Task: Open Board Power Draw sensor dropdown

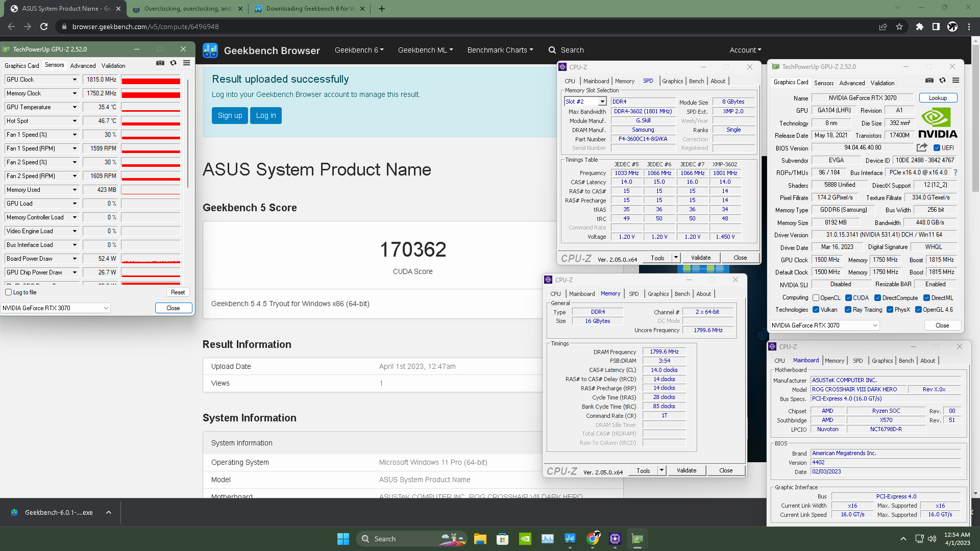Action: pyautogui.click(x=75, y=259)
